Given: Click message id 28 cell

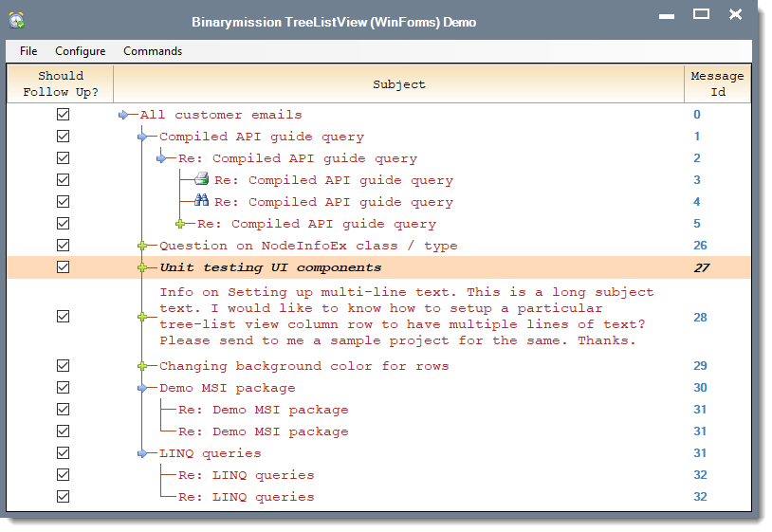Looking at the screenshot, I should click(x=700, y=318).
